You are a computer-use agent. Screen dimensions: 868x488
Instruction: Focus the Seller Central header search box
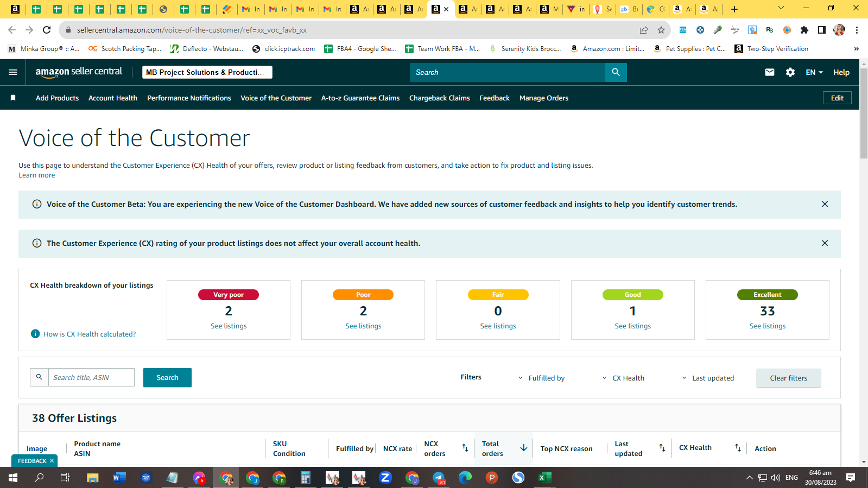coord(508,72)
